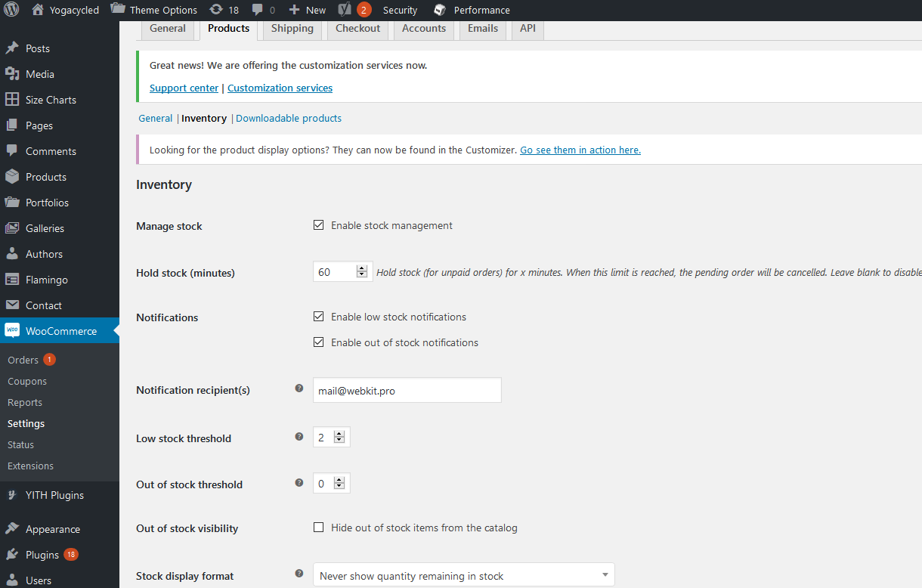The width and height of the screenshot is (922, 588).
Task: Click help icon beside Notification recipient(s)
Action: pos(299,388)
